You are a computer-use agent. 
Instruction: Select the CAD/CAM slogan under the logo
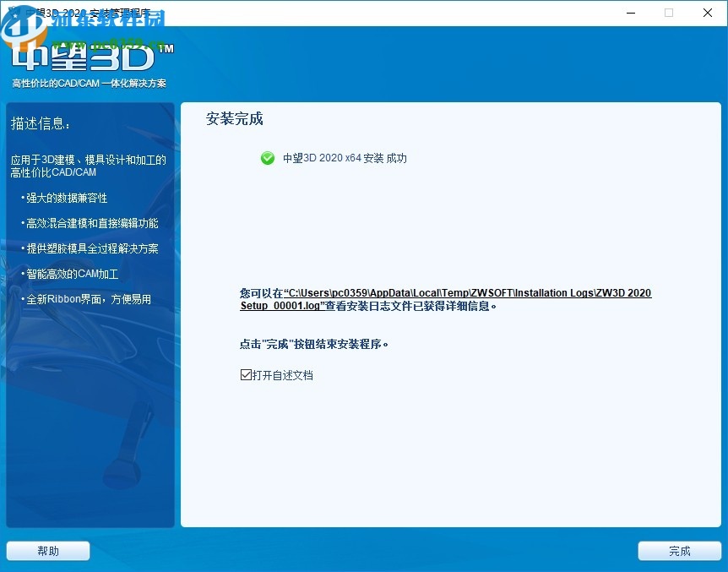(89, 84)
